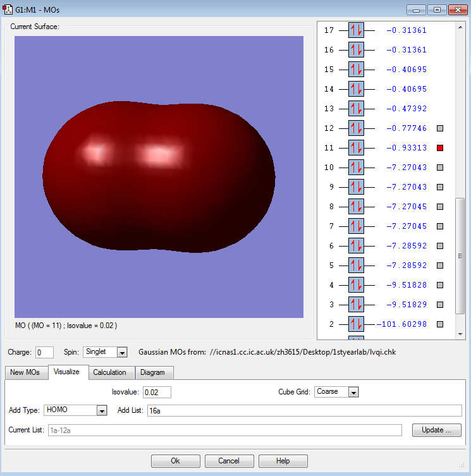
Task: Select energy value -9.51828 of MO 4
Action: pos(407,285)
